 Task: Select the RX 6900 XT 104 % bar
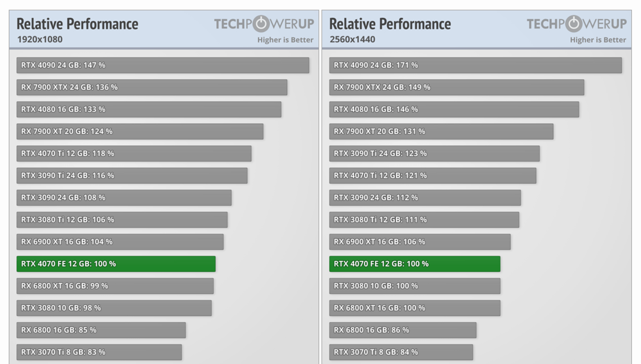tap(120, 242)
